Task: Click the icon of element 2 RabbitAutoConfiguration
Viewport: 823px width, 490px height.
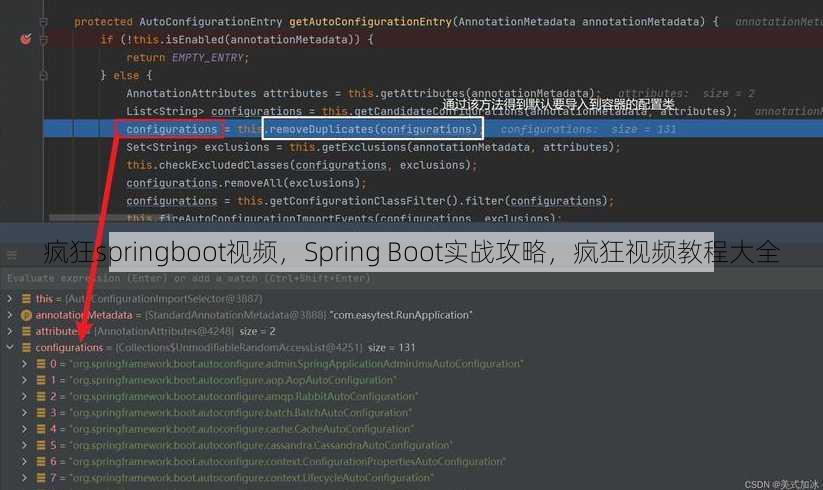Action: click(x=40, y=396)
